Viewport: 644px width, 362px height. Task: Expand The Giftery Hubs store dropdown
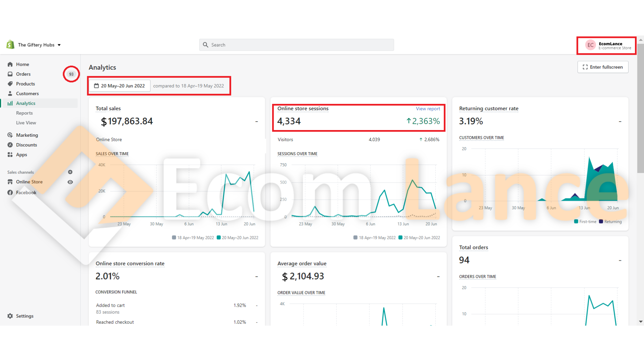(59, 45)
